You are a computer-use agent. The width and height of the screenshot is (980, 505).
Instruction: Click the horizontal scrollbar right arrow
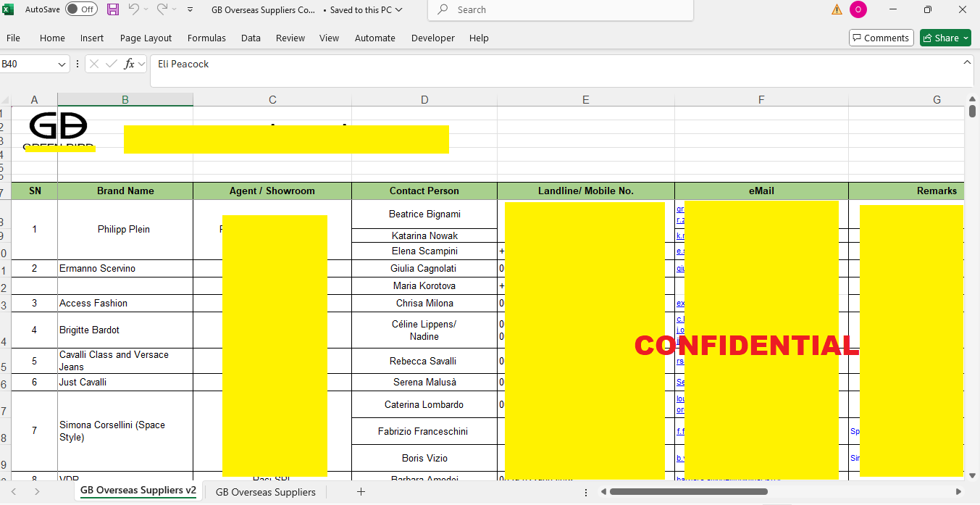point(959,491)
